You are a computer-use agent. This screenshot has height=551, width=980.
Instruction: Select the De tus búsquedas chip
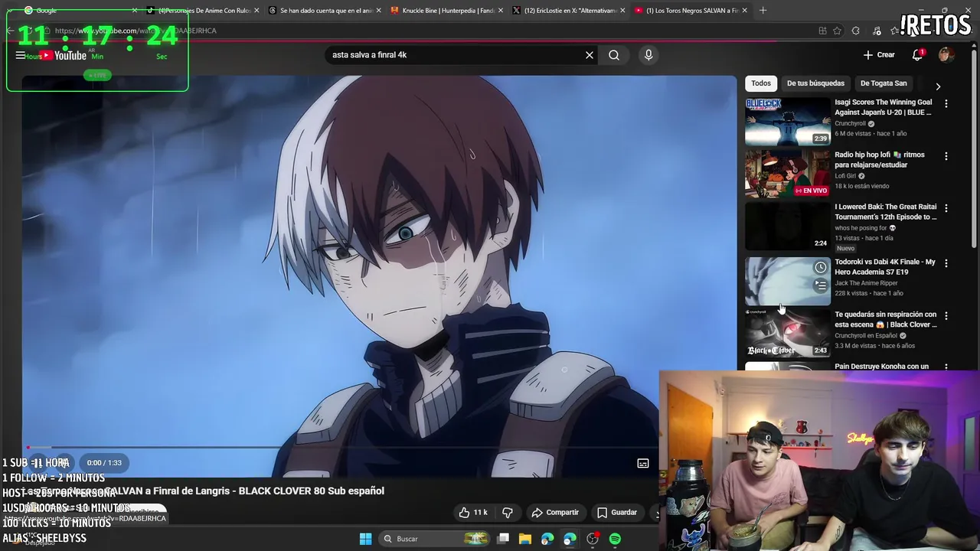(x=815, y=83)
